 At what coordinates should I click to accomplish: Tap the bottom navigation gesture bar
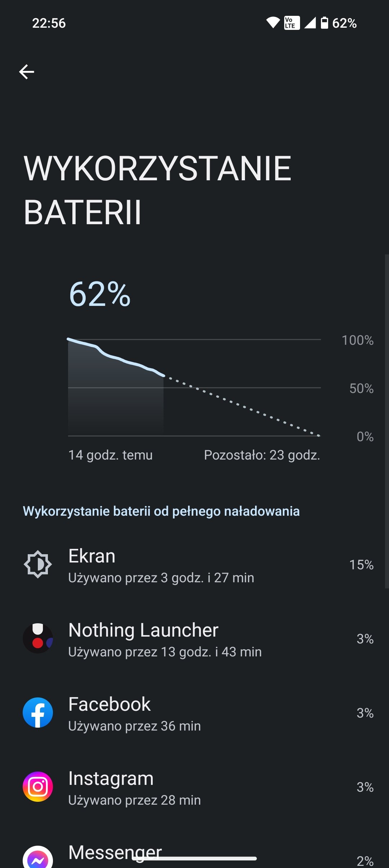point(194,859)
